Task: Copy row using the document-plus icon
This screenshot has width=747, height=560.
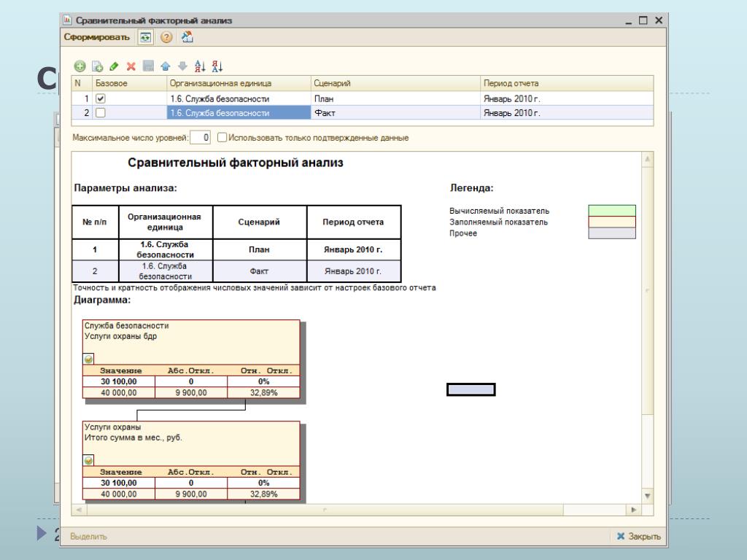Action: pyautogui.click(x=97, y=66)
